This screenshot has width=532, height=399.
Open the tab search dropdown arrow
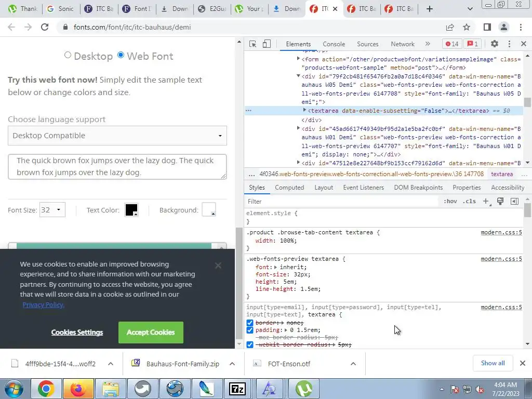click(470, 9)
